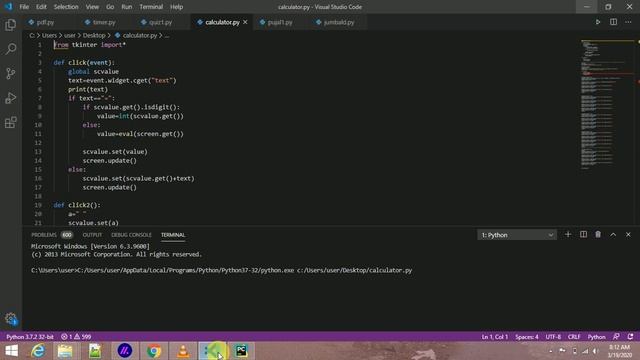Open VLC media player from taskbar
Image resolution: width=640 pixels, height=360 pixels.
[183, 351]
